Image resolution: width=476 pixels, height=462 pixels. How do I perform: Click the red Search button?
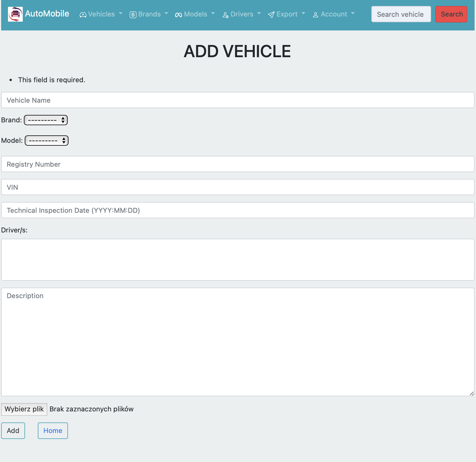[x=451, y=14]
